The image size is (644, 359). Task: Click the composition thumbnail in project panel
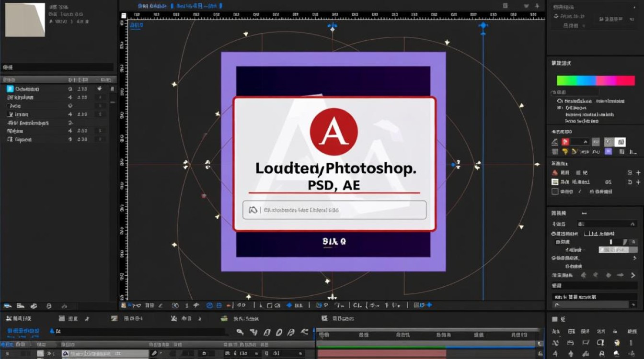click(x=25, y=20)
